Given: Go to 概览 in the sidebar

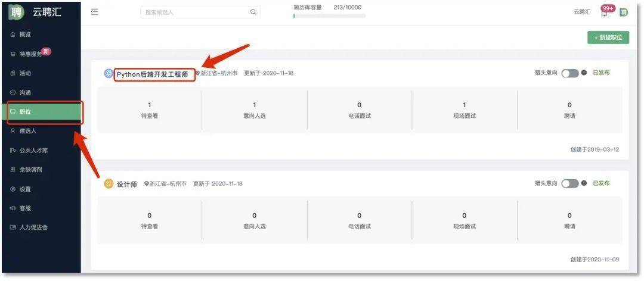Looking at the screenshot, I should coord(24,35).
